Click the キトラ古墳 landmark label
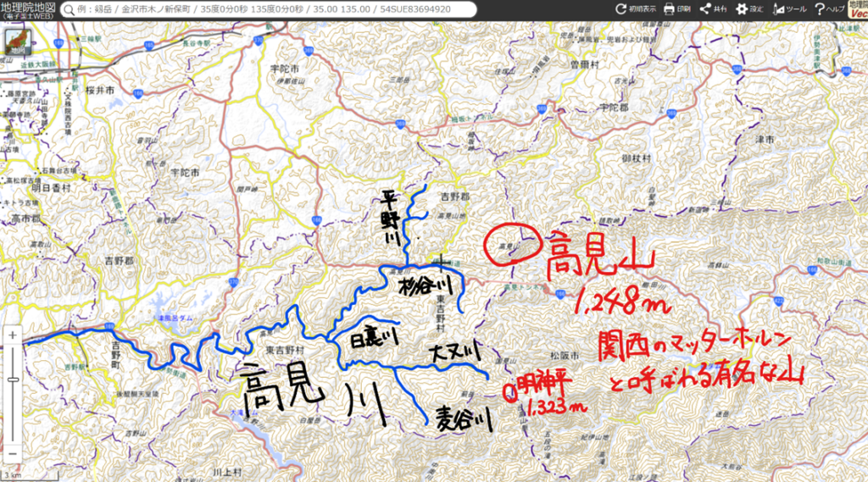 pyautogui.click(x=22, y=203)
